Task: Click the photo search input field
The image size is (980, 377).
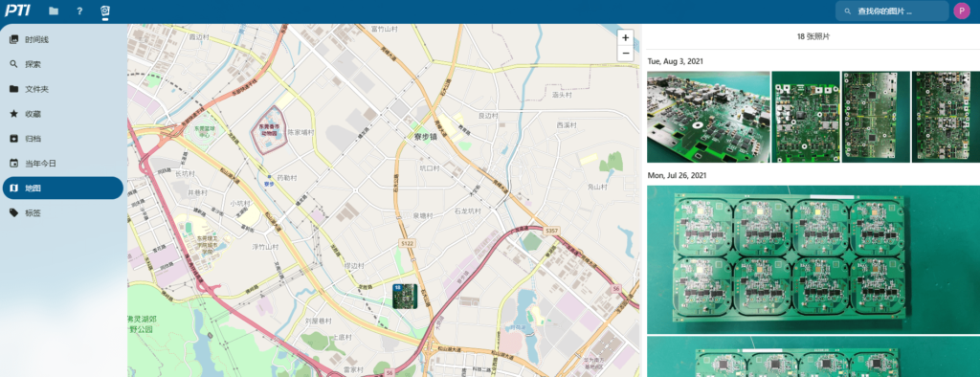Action: (x=892, y=11)
